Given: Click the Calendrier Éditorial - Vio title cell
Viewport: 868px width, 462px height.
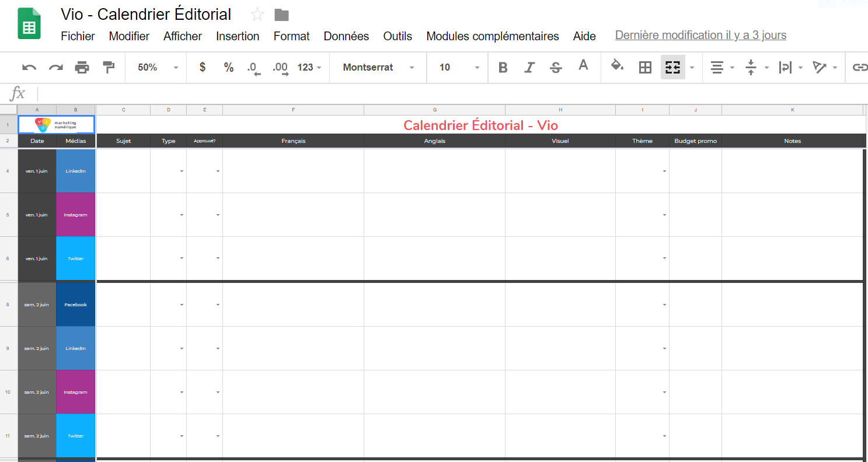Looking at the screenshot, I should coord(480,125).
